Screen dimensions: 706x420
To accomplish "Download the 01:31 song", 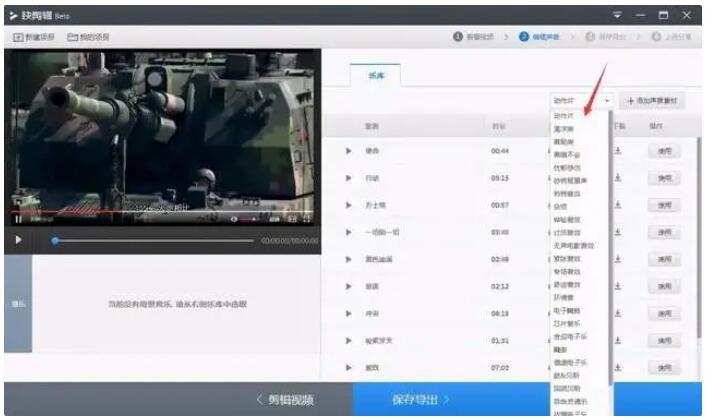I will coord(618,341).
